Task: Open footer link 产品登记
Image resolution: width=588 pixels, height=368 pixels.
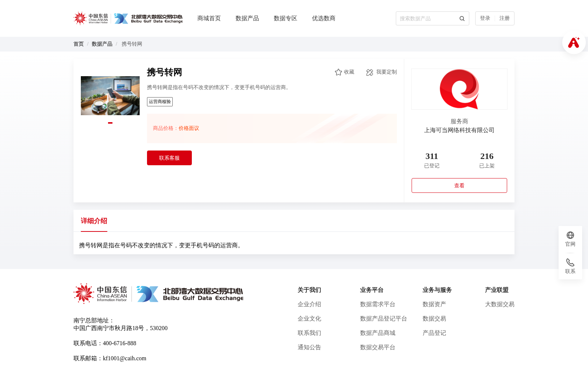Action: pos(434,333)
